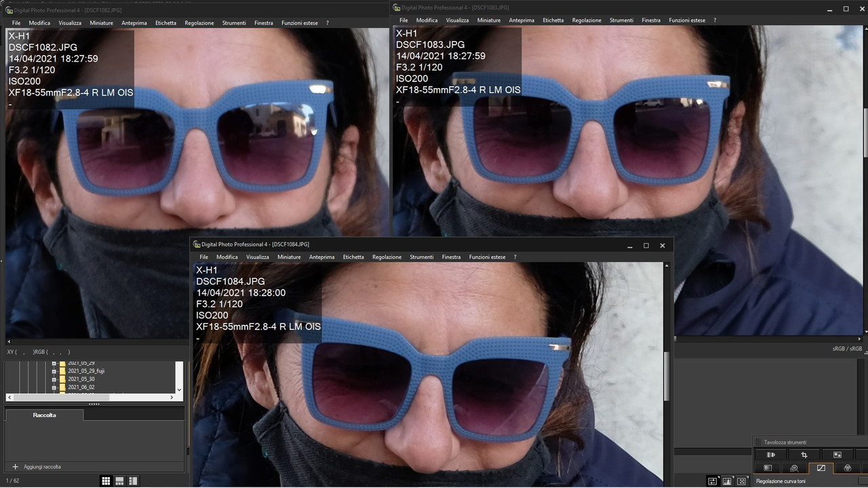
Task: Click the 1 / 62 image counter
Action: (12, 481)
